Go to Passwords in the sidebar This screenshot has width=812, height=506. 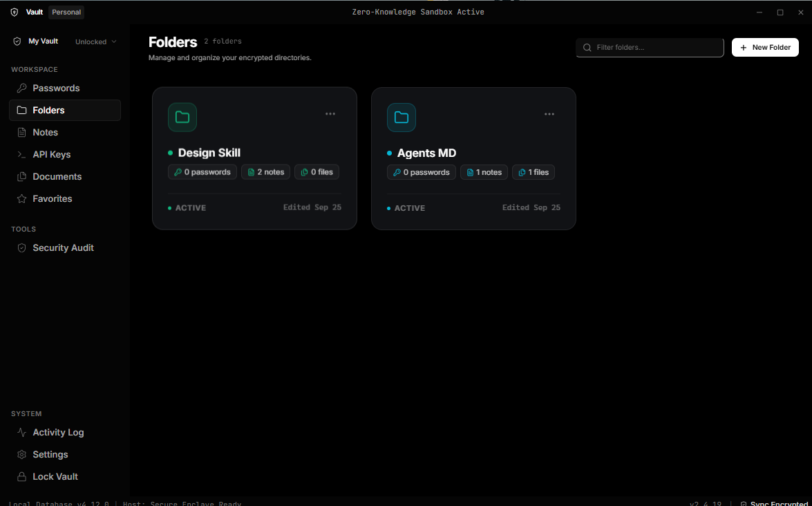click(x=65, y=88)
